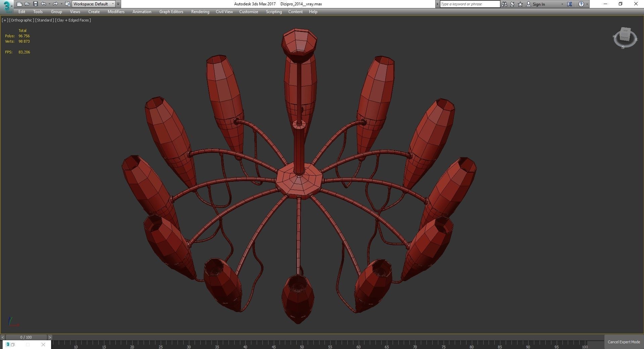Viewport: 644px width, 349px height.
Task: Open the Civil View menu
Action: (x=224, y=12)
